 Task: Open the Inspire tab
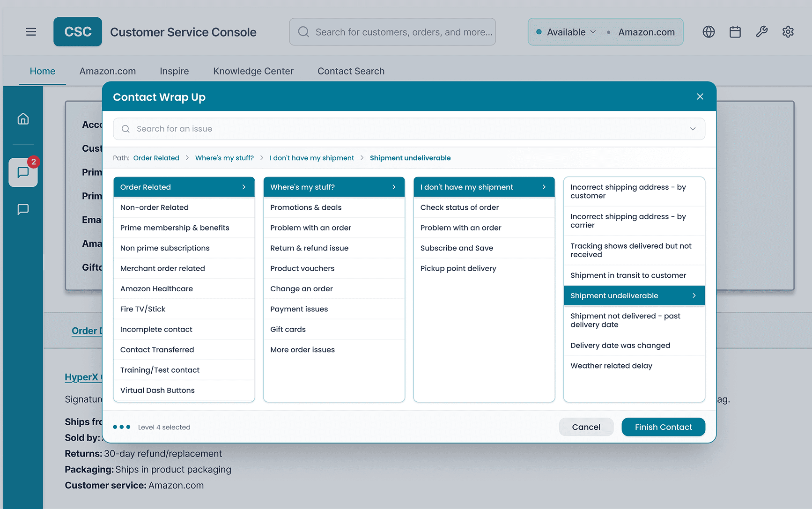coord(174,71)
